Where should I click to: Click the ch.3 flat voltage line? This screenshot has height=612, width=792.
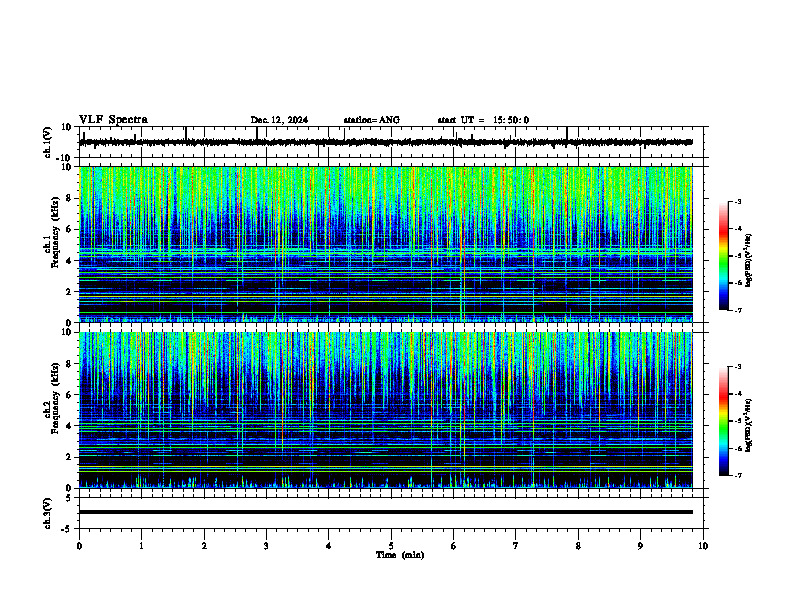[385, 512]
